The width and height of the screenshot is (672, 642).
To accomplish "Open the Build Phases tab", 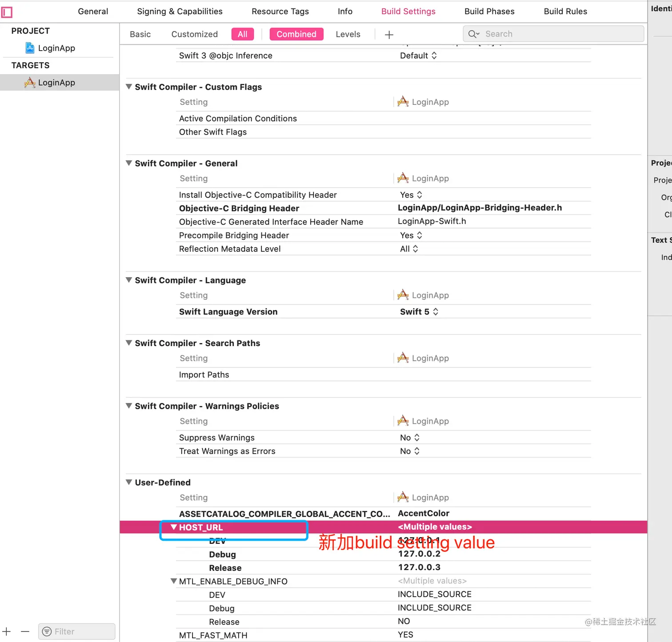I will coord(489,12).
